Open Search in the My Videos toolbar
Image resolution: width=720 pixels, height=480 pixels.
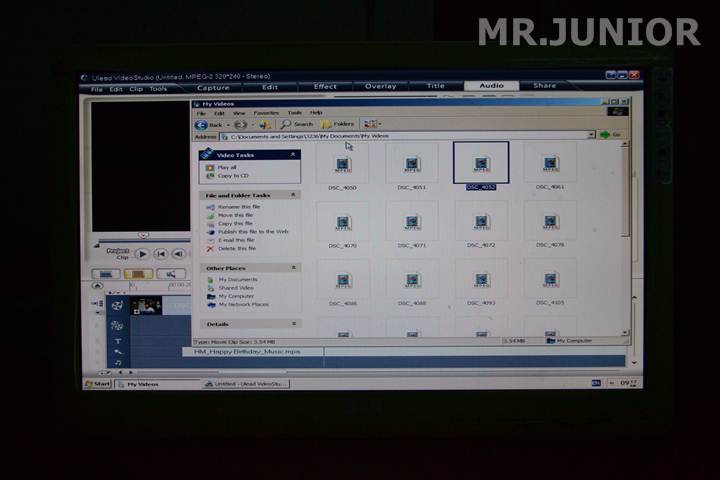pyautogui.click(x=297, y=124)
